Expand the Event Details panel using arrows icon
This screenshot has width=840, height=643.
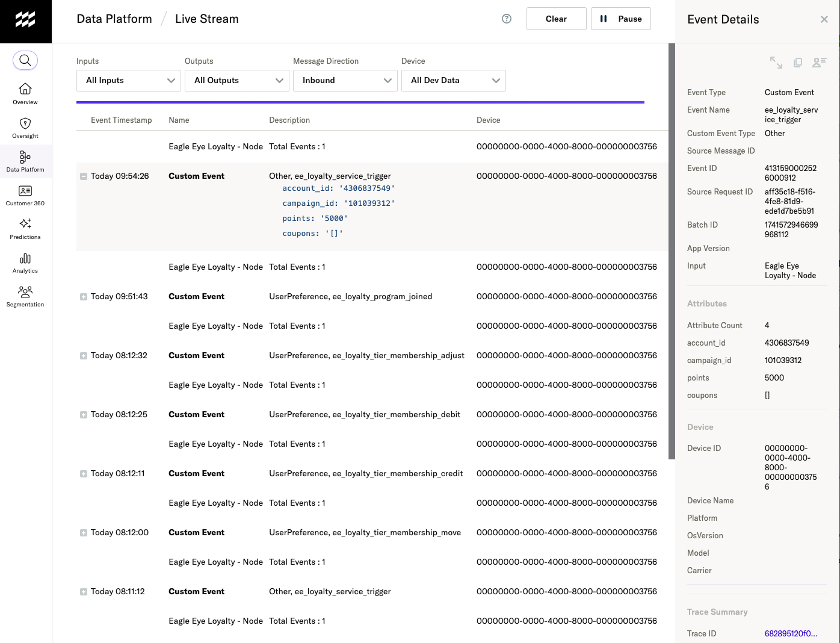tap(776, 63)
